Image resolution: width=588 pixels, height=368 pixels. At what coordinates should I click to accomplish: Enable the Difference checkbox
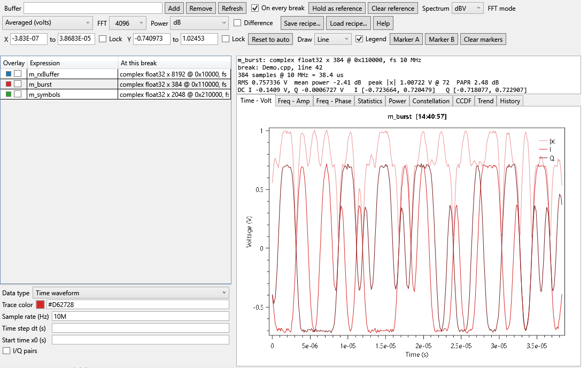pos(237,23)
